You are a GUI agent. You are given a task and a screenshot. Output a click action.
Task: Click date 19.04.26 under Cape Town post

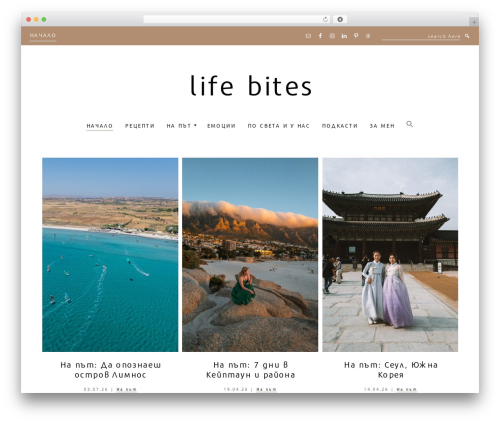(x=236, y=389)
